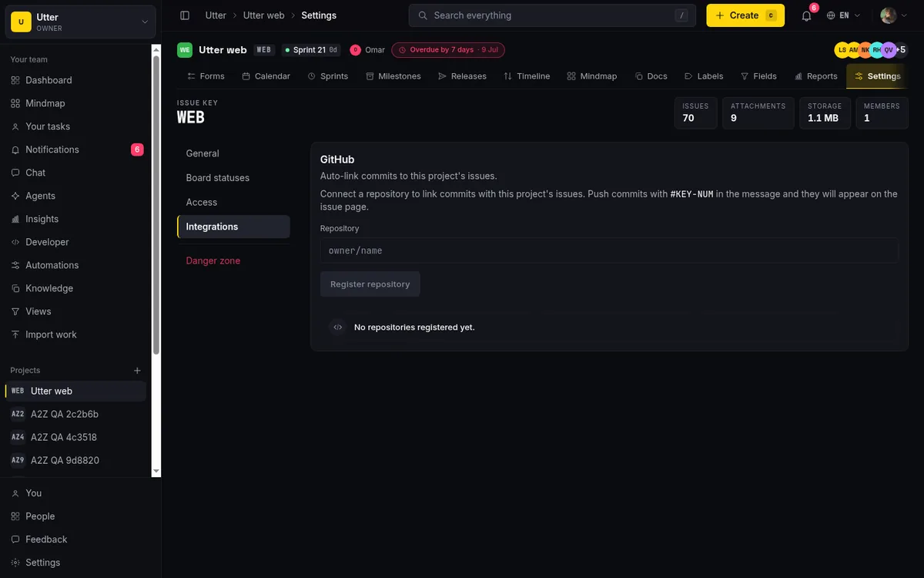Select the project Settings tab

tap(877, 76)
